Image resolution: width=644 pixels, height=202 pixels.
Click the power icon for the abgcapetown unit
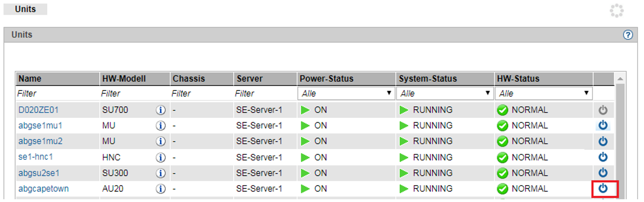click(x=603, y=189)
